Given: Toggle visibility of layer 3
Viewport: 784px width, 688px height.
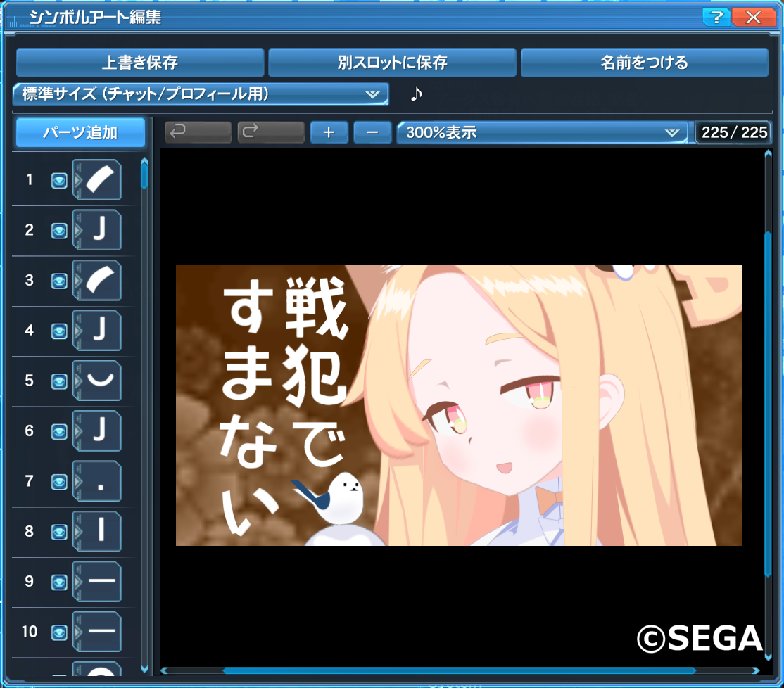Looking at the screenshot, I should pyautogui.click(x=59, y=281).
